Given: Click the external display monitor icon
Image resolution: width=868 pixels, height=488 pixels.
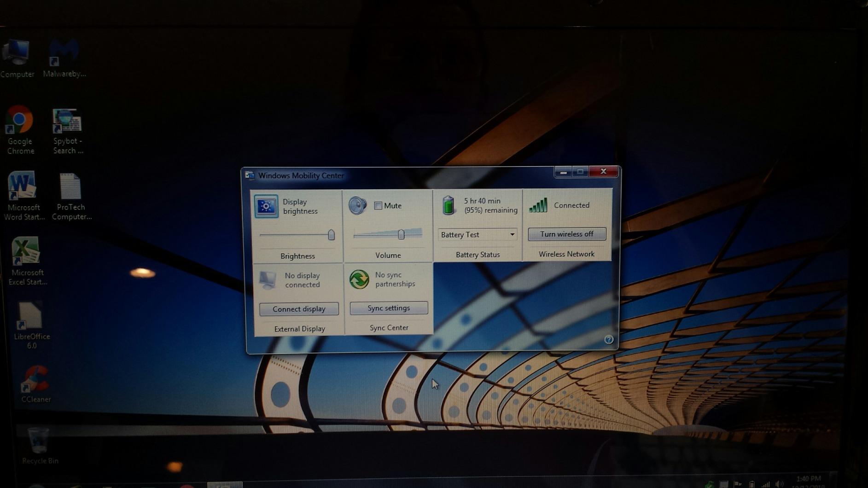Looking at the screenshot, I should [x=267, y=279].
